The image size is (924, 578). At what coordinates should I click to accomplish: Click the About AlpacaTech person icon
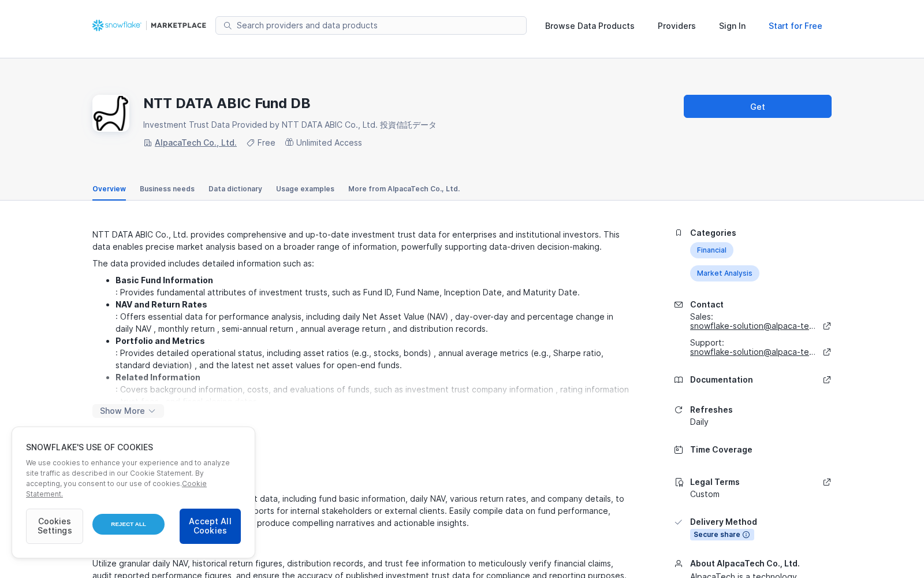point(679,564)
